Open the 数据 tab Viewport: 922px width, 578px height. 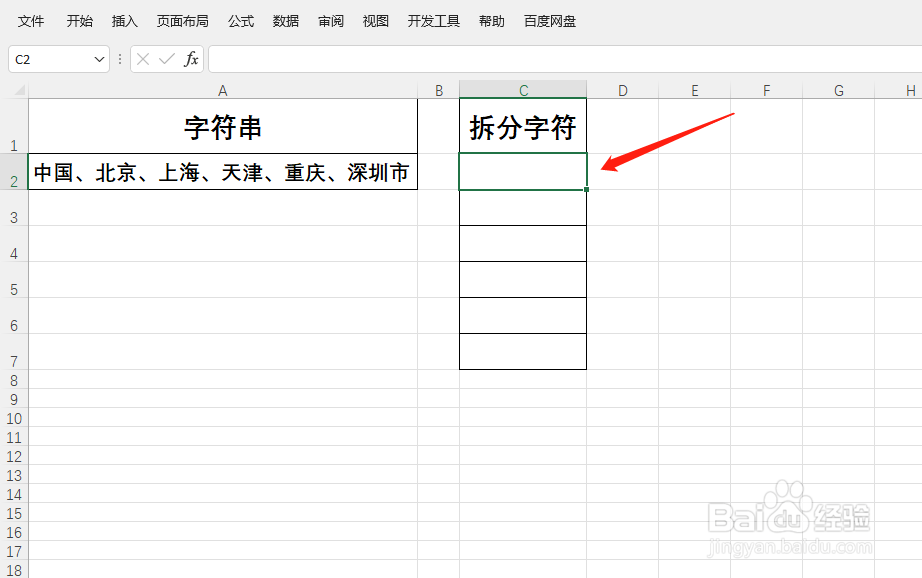pos(286,21)
